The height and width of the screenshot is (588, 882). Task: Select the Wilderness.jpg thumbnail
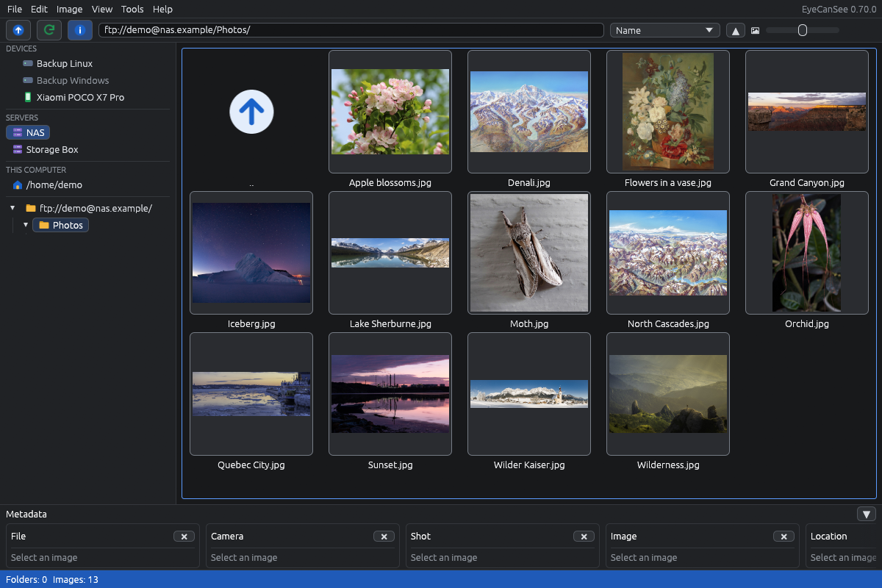[x=668, y=394]
